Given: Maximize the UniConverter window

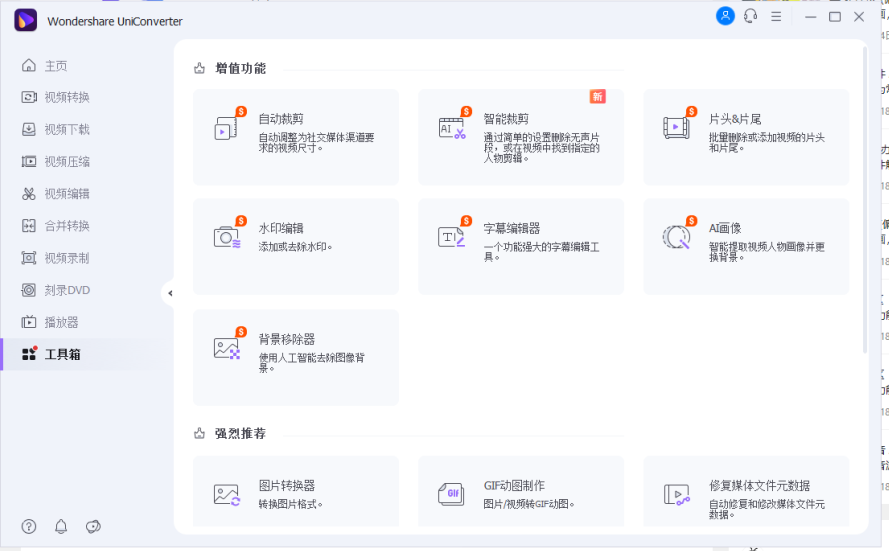Looking at the screenshot, I should (835, 17).
